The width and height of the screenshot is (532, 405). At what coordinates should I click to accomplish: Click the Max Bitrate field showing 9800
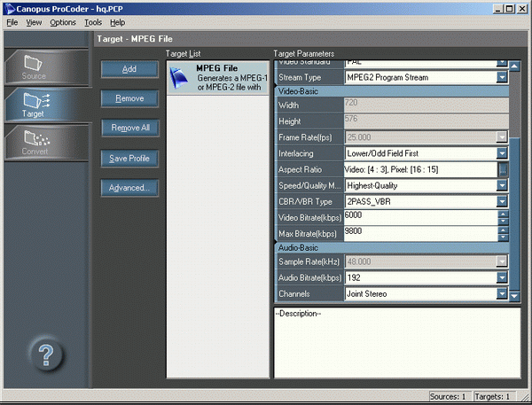tap(420, 234)
